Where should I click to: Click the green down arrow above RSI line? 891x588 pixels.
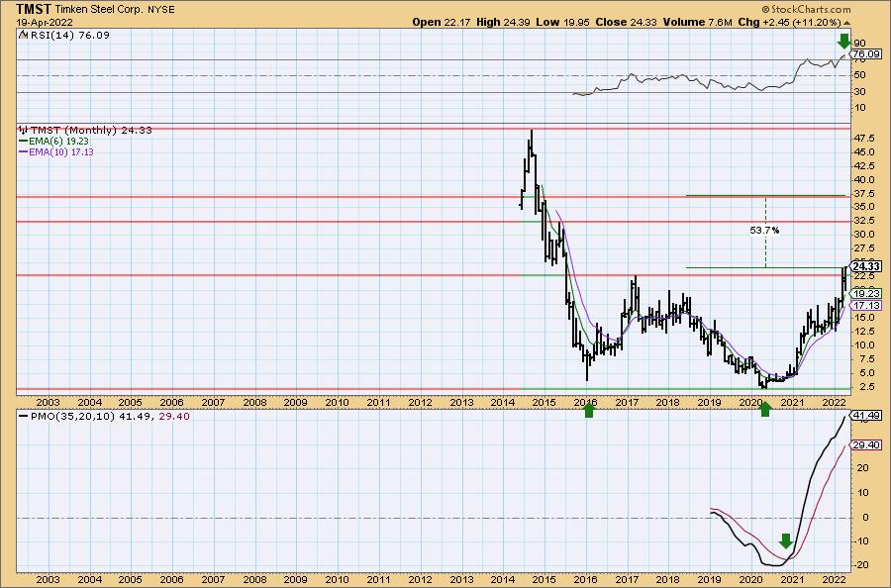843,41
